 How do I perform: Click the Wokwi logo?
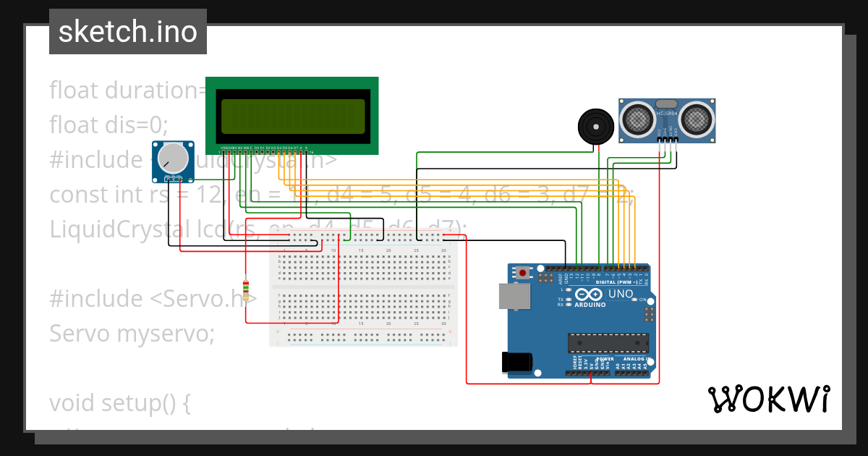click(x=768, y=400)
